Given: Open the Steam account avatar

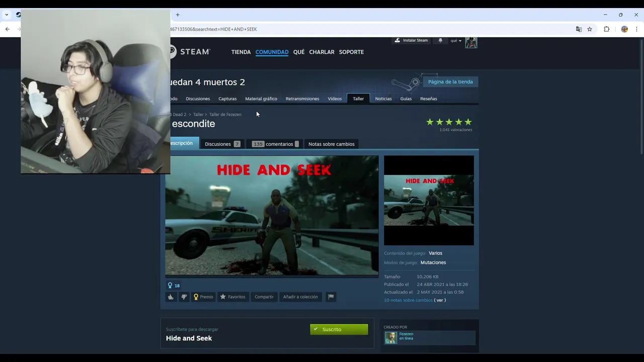Looking at the screenshot, I should click(471, 42).
